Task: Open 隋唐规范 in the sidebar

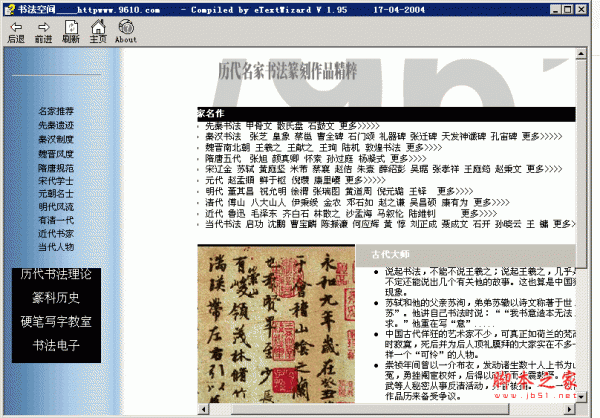Action: tap(56, 168)
